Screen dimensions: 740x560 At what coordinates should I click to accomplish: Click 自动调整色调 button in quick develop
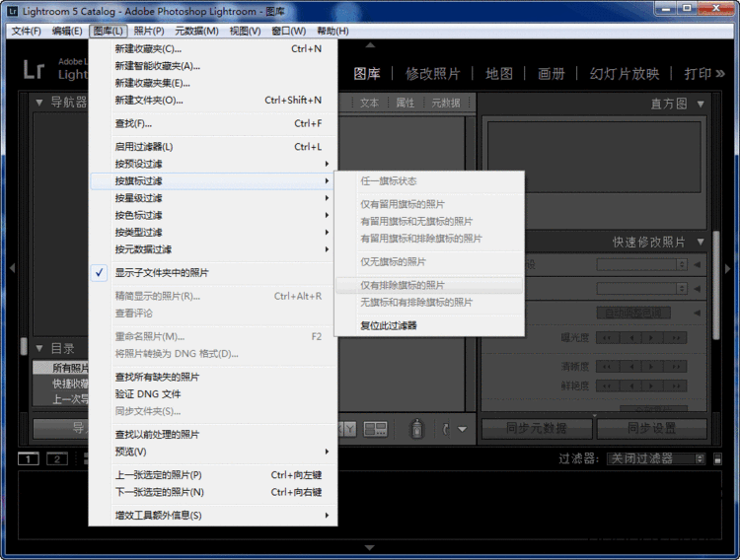[x=633, y=313]
